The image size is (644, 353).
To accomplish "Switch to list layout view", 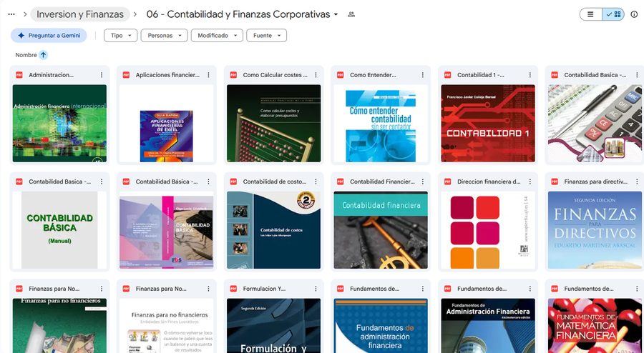I will (590, 14).
